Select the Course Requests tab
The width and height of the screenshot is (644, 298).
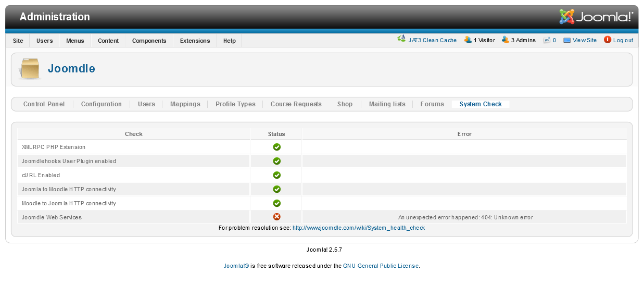click(296, 104)
